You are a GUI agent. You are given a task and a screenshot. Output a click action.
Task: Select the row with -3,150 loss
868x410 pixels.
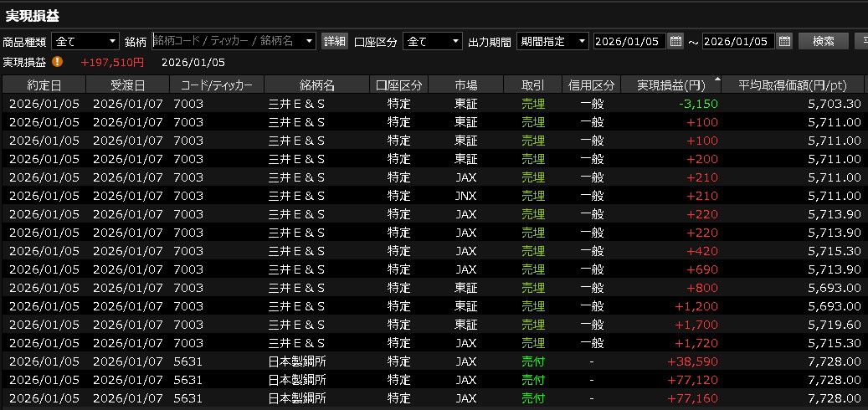[x=419, y=104]
